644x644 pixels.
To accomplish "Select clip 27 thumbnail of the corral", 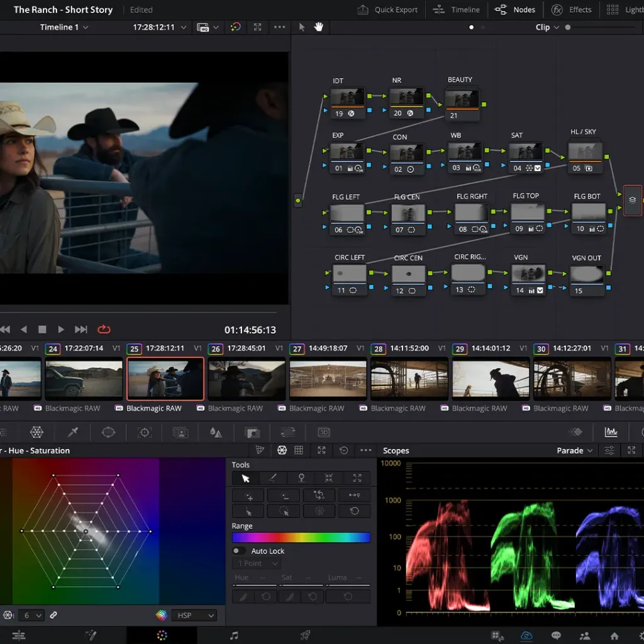I will click(328, 379).
